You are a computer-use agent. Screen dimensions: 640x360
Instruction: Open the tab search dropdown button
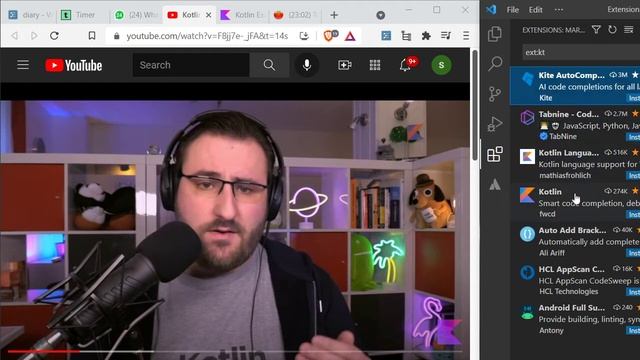[380, 15]
